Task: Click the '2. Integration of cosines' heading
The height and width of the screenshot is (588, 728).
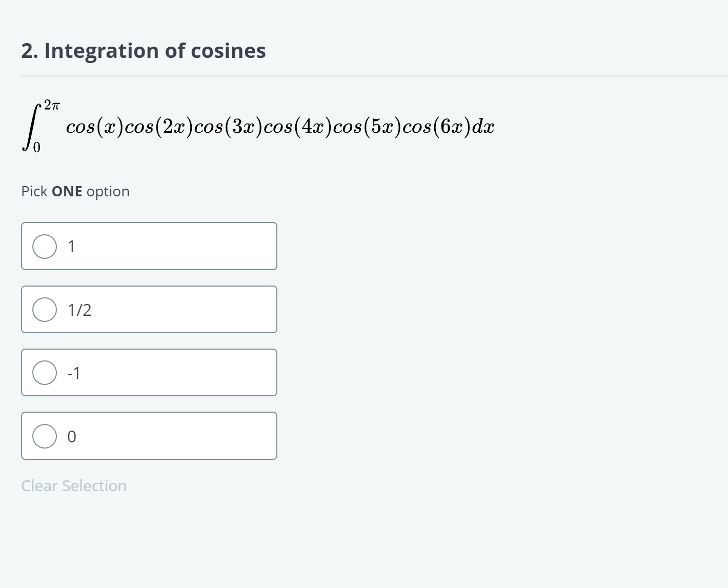Action: [144, 51]
